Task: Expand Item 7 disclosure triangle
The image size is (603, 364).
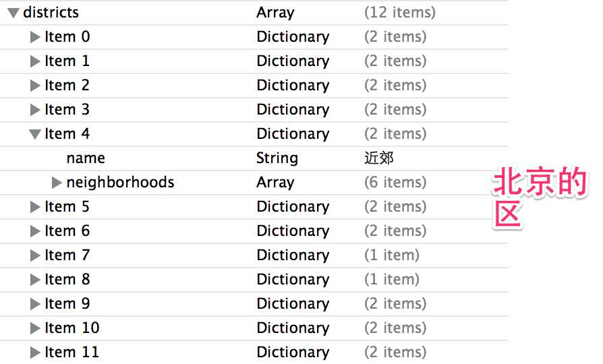Action: pos(35,255)
